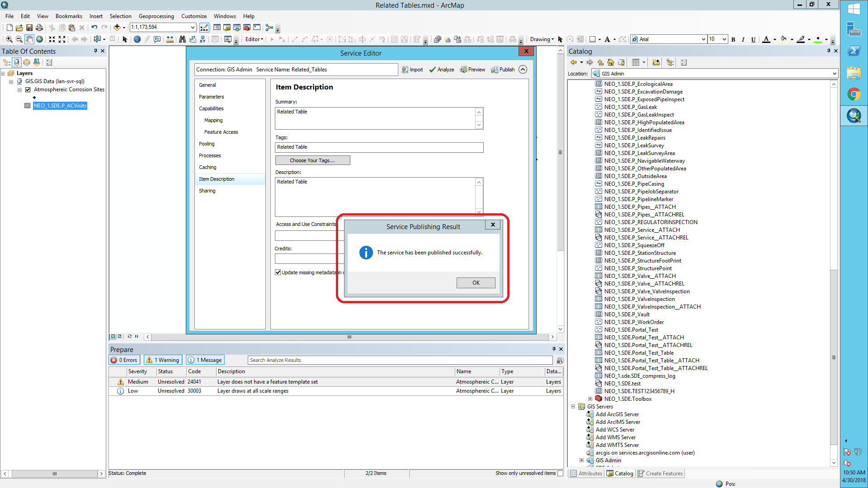The width and height of the screenshot is (868, 488).
Task: Click the Publish button
Action: coord(503,70)
